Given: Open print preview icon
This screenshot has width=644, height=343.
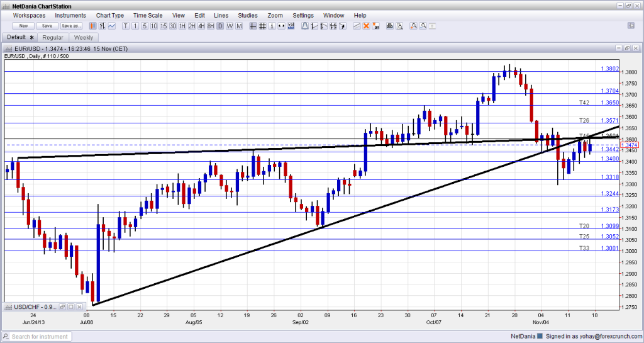Looking at the screenshot, I should (x=399, y=26).
